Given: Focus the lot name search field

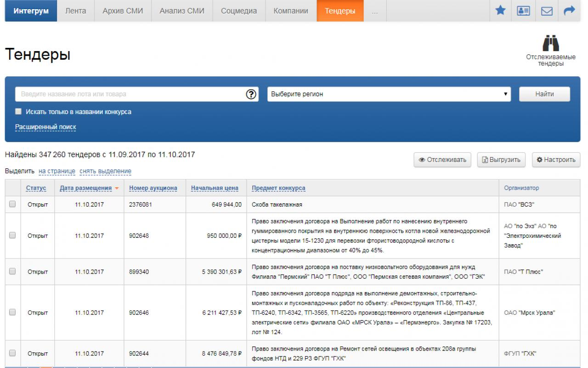Looking at the screenshot, I should tap(131, 94).
